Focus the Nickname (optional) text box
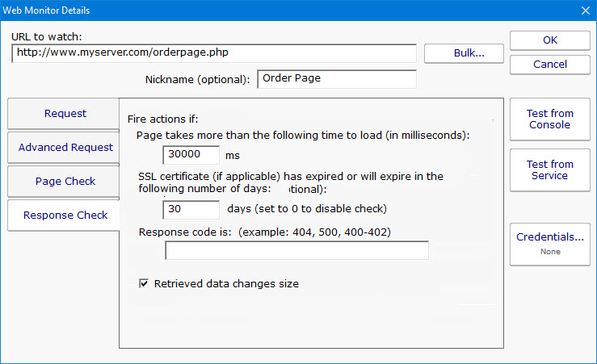This screenshot has width=597, height=364. 336,79
